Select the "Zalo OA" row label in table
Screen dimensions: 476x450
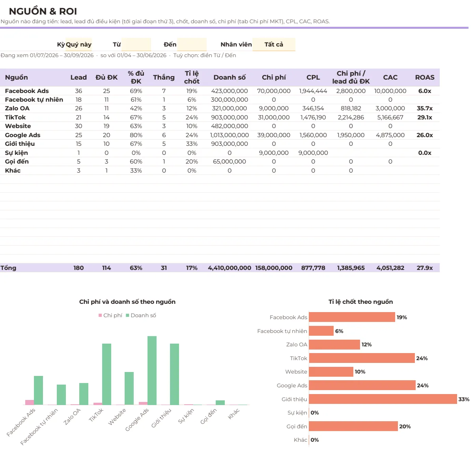coord(17,108)
